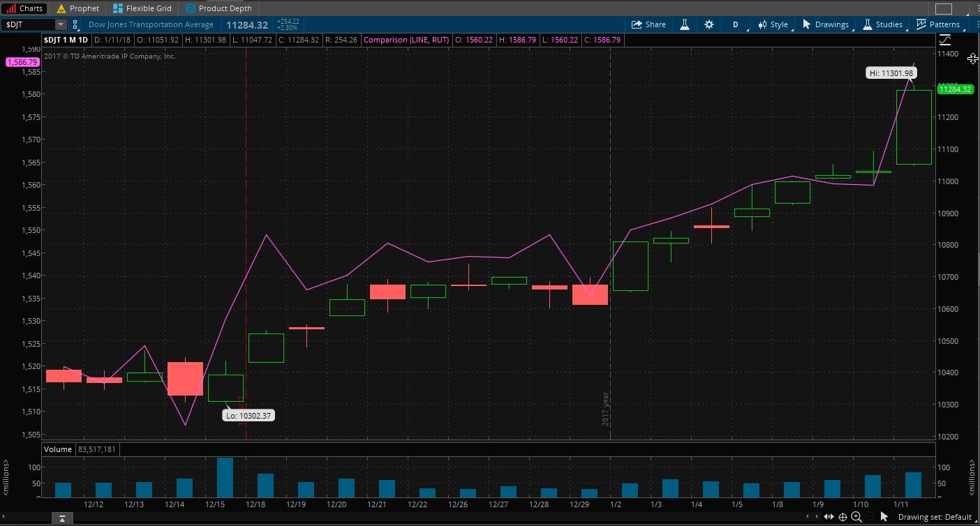Click the +254.22 +2.30% change text

[x=288, y=24]
